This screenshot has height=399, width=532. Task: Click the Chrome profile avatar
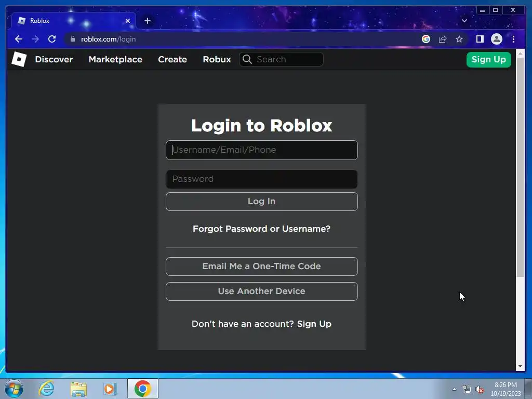pos(496,39)
